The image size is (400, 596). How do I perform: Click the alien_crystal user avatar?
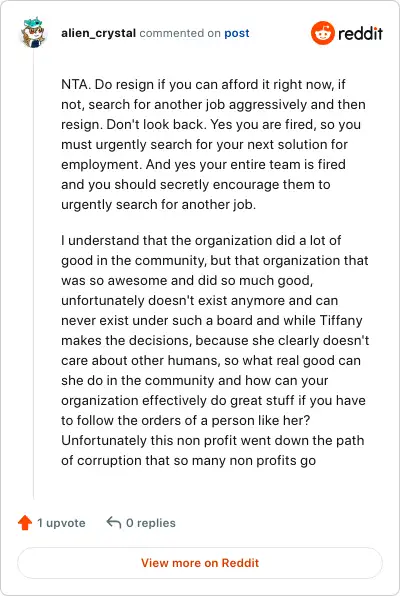pyautogui.click(x=33, y=32)
